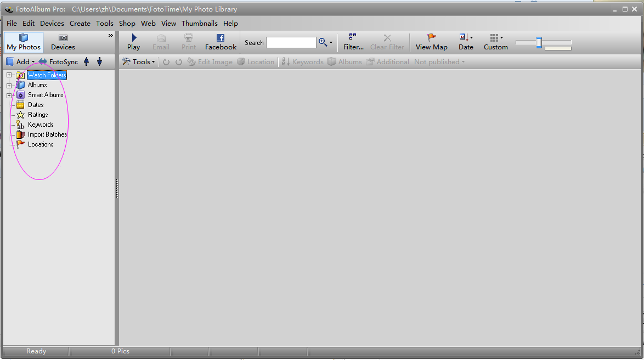Select Dates in the library tree
644x360 pixels.
(36, 105)
